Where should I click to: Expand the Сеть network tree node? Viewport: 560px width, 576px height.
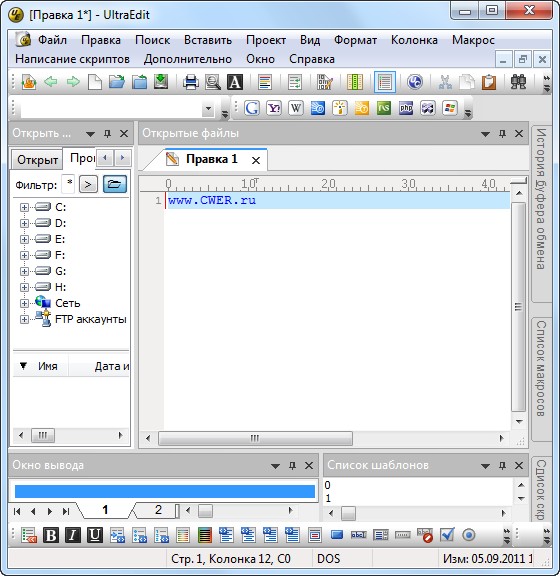pos(24,303)
